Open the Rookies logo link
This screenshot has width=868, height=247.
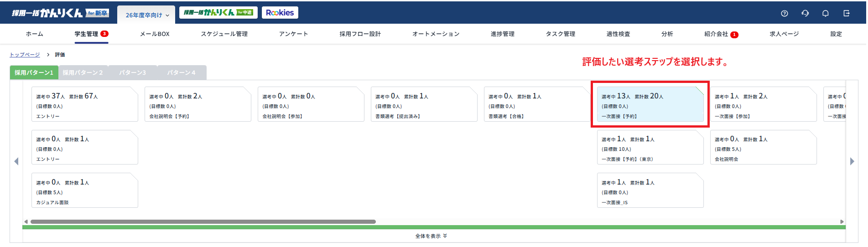(280, 13)
